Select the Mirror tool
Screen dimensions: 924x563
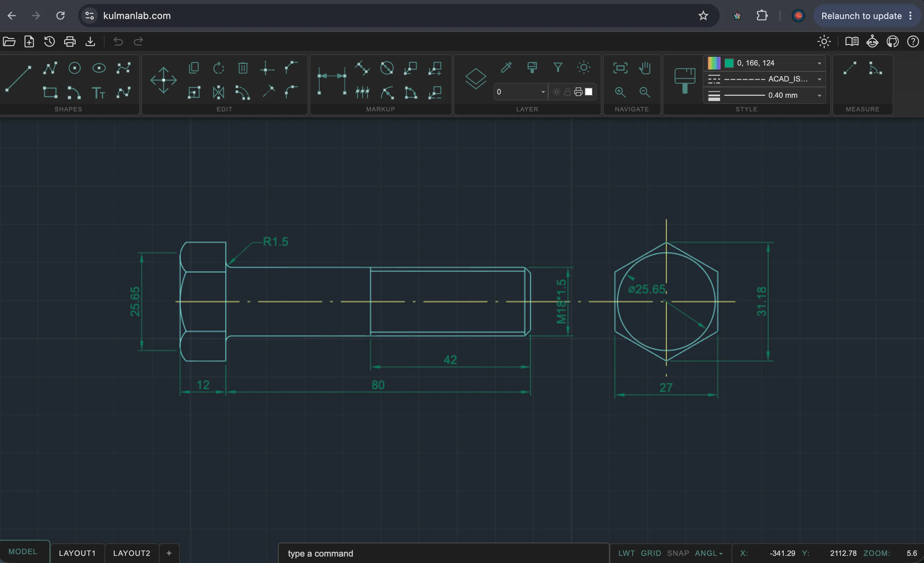point(219,92)
